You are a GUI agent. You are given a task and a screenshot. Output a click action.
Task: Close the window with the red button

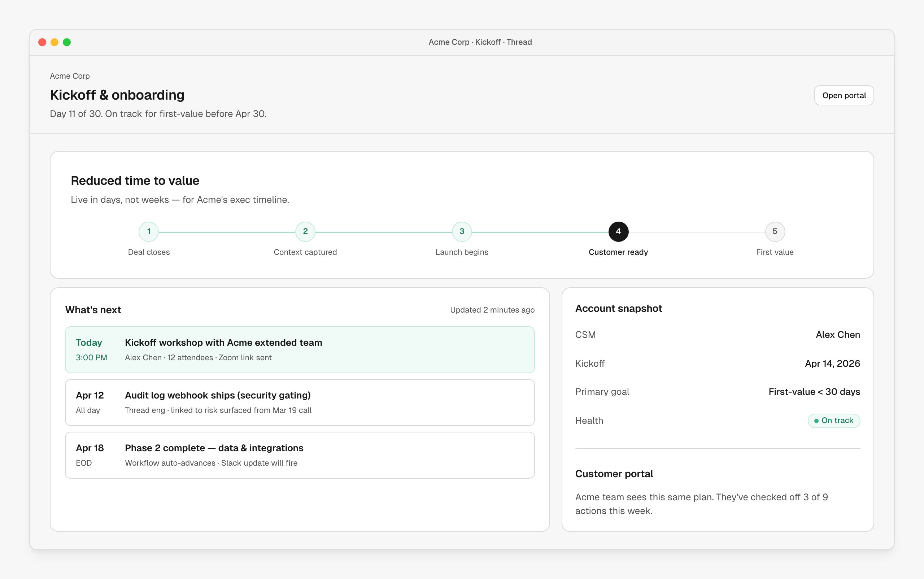pyautogui.click(x=43, y=42)
